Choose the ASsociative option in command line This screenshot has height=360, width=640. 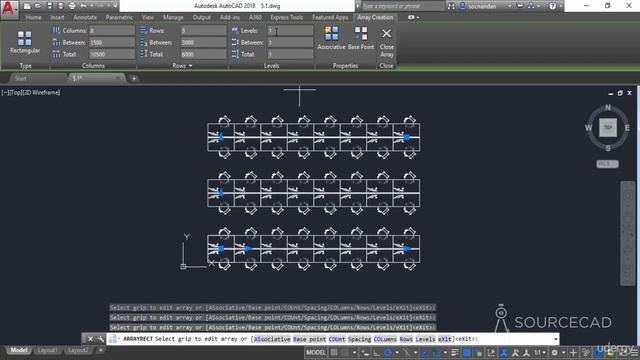(272, 339)
